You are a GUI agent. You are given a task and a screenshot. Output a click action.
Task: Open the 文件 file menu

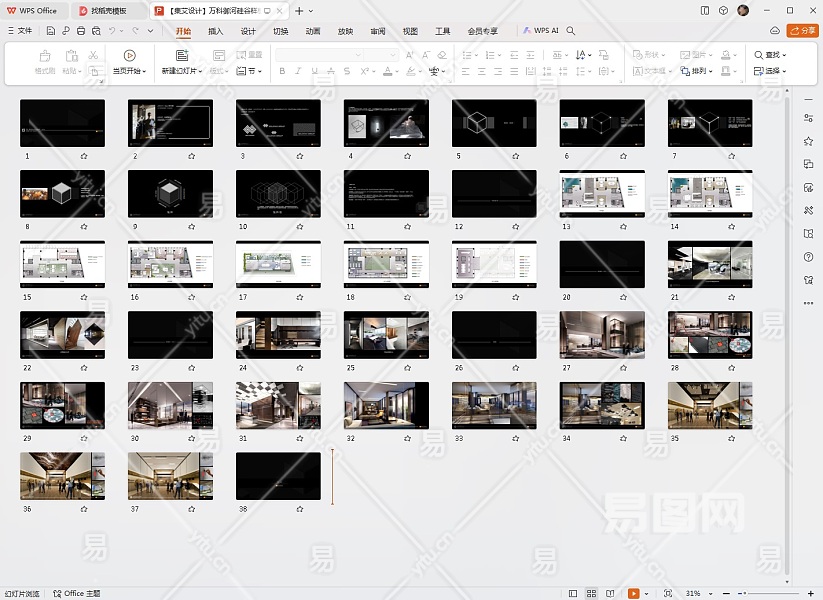tap(20, 31)
